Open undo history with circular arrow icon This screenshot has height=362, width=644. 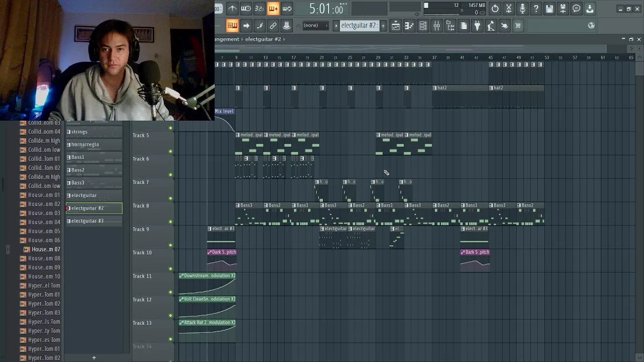pos(495,9)
